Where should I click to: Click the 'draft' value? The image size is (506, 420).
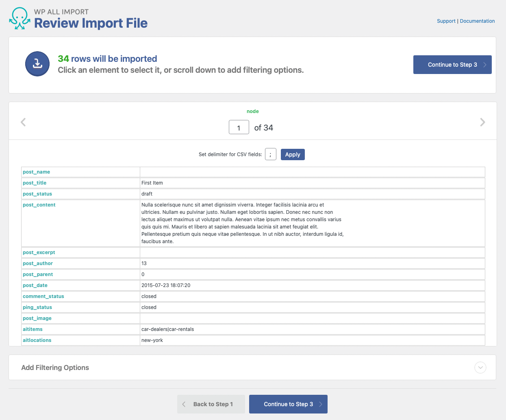coord(147,194)
